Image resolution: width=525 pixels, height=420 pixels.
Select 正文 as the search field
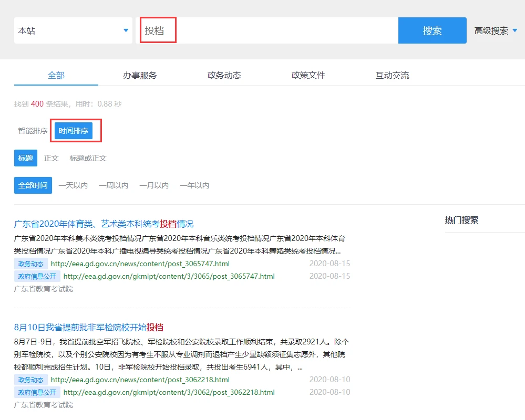click(52, 158)
